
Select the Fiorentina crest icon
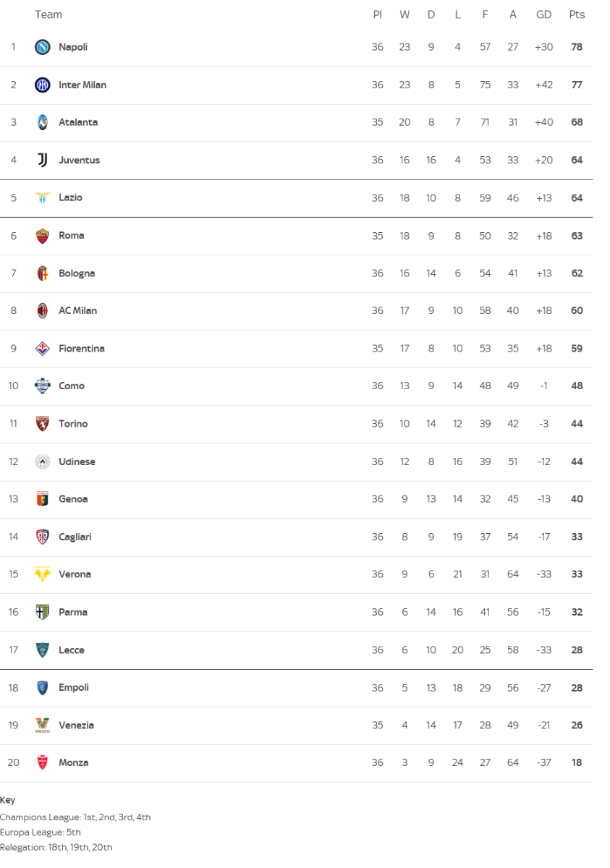tap(43, 348)
